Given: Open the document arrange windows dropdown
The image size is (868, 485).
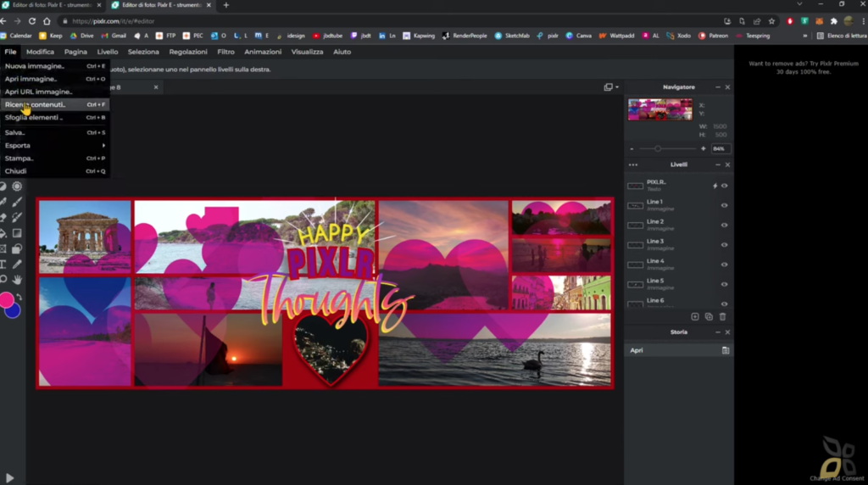Looking at the screenshot, I should click(x=611, y=87).
